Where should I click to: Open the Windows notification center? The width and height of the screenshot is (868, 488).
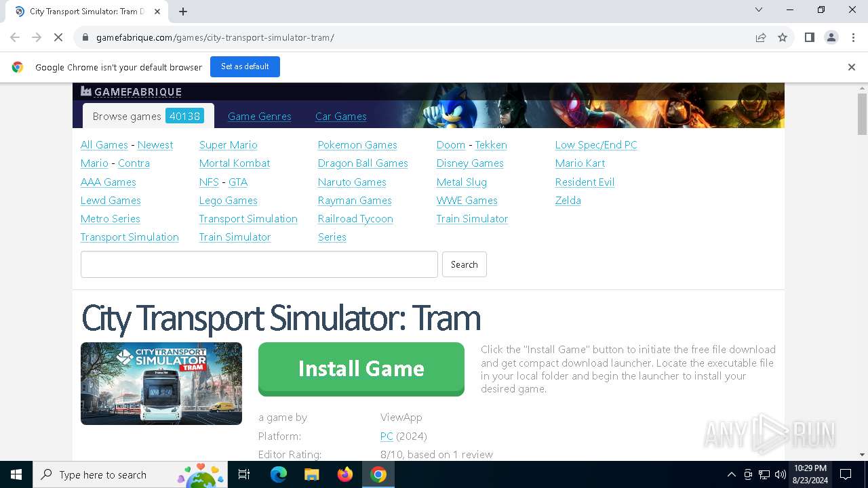click(x=846, y=474)
